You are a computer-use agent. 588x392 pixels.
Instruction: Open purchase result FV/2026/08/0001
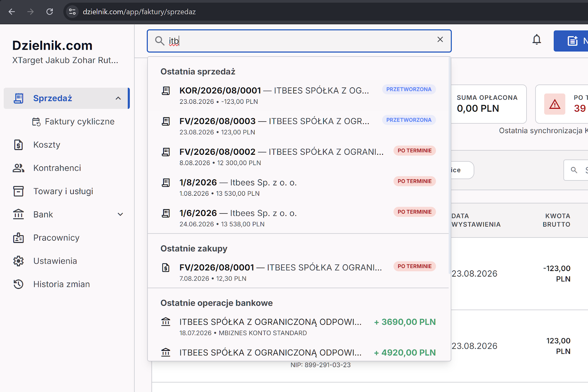coord(298,272)
